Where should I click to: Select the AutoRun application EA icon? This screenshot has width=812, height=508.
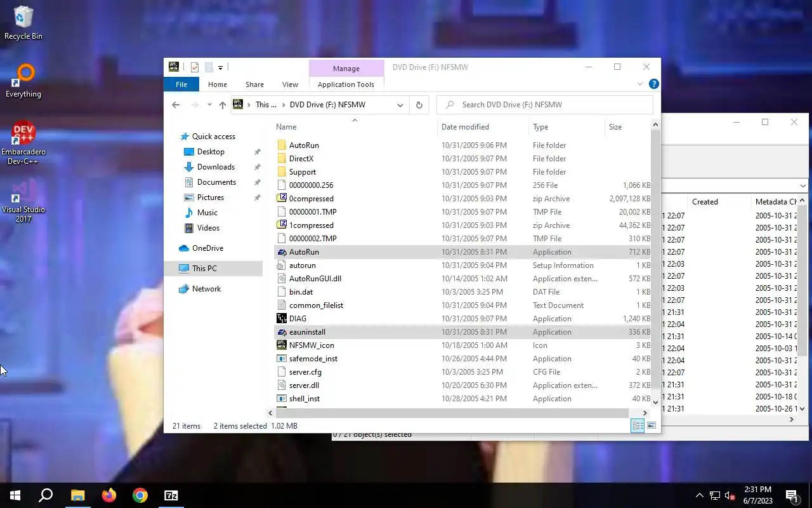(x=282, y=252)
